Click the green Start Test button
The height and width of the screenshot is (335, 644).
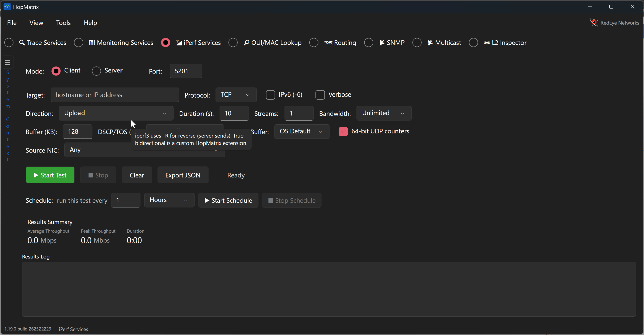pyautogui.click(x=50, y=175)
